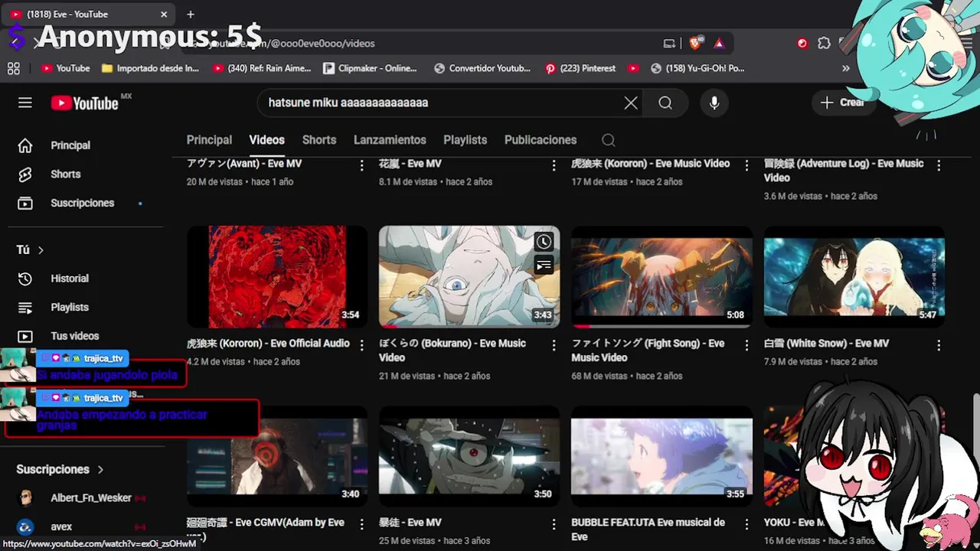Open options menu for 花嵐 - Eve MV
The width and height of the screenshot is (980, 551).
[554, 165]
